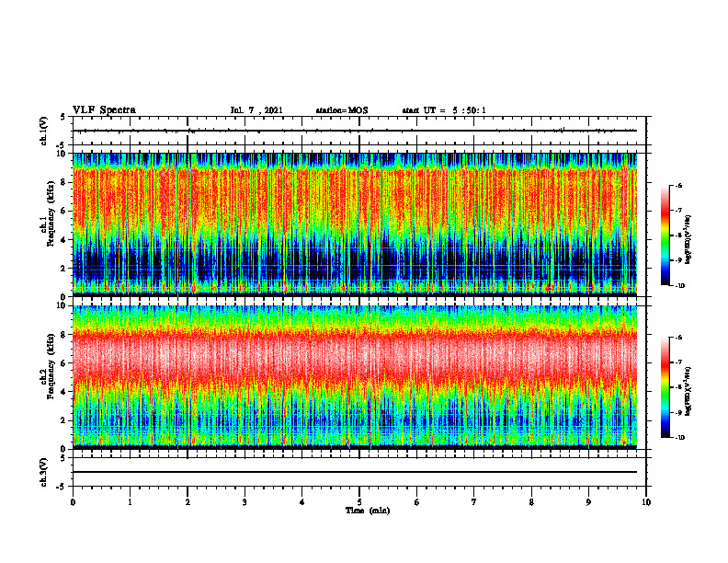Image resolution: width=728 pixels, height=563 pixels.
Task: Click the ch.1 frequency axis "0" tick label
Action: (x=63, y=297)
